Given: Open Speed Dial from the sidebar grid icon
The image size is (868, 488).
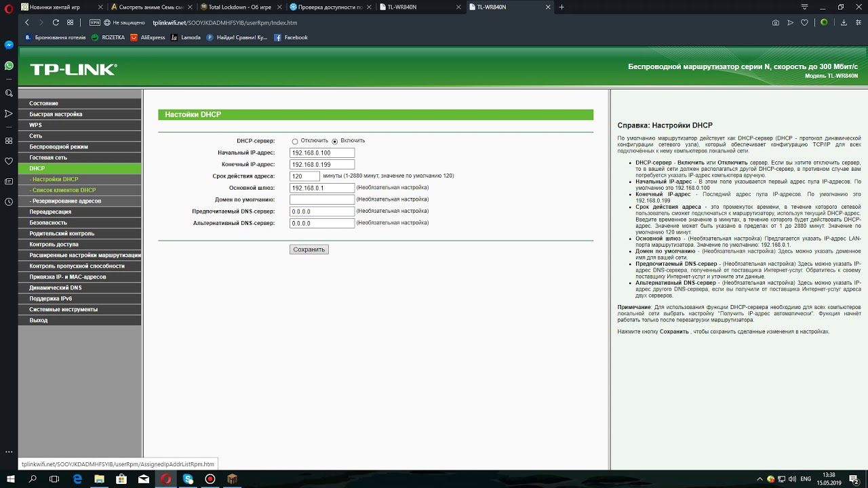Looking at the screenshot, I should pos(9,140).
